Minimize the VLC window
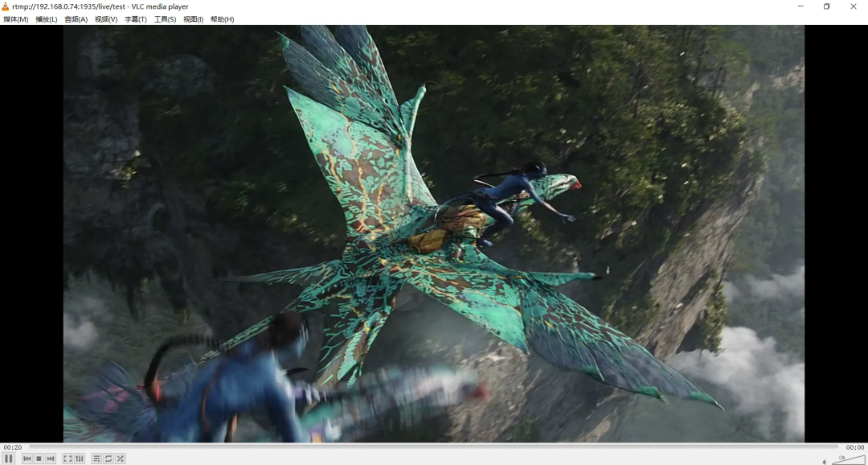 tap(800, 6)
